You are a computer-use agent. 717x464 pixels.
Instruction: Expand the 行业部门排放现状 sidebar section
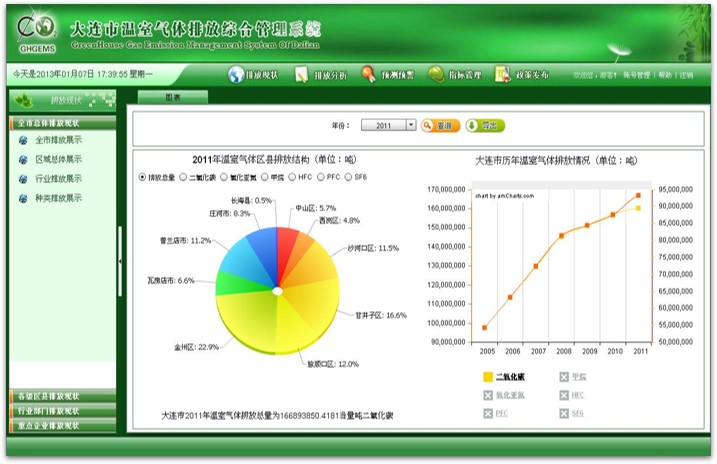pyautogui.click(x=62, y=411)
